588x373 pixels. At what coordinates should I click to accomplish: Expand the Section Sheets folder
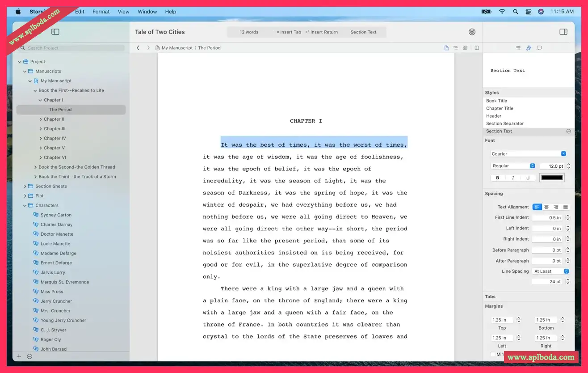[25, 186]
